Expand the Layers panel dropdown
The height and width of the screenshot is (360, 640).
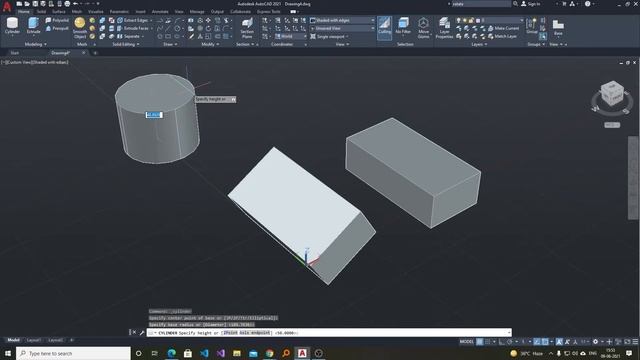coord(479,44)
